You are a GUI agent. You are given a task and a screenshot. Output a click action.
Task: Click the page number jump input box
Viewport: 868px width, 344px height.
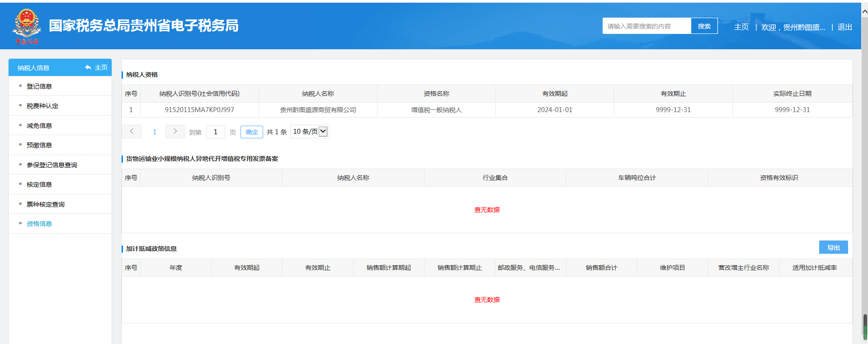[216, 132]
